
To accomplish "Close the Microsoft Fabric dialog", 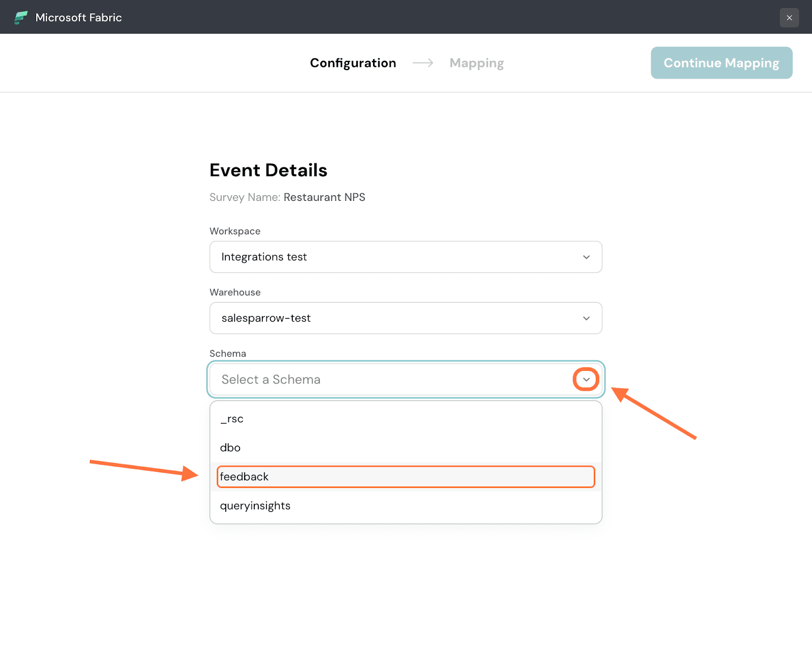I will point(789,18).
